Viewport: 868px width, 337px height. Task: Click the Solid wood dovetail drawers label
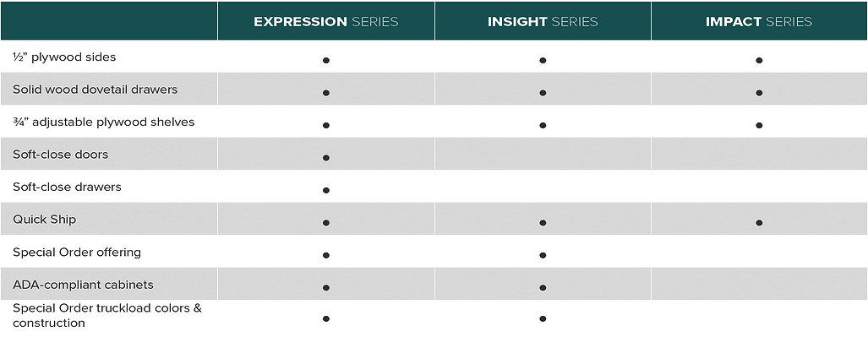pos(96,90)
